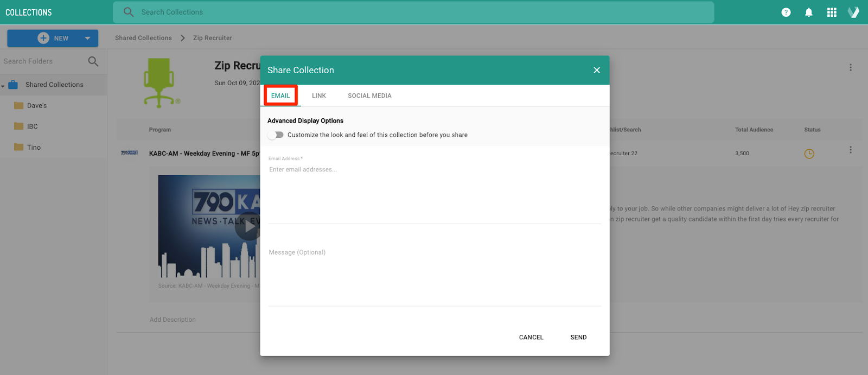Toggle customize look and feel switch
868x375 pixels.
(x=276, y=135)
